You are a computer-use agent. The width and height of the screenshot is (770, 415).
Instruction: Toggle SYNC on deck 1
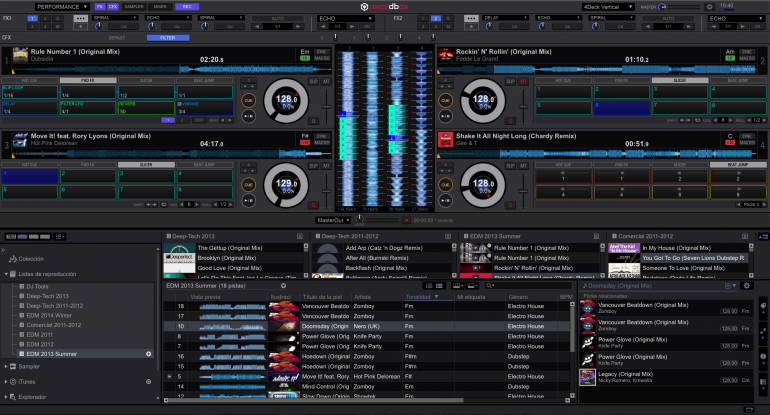322,50
